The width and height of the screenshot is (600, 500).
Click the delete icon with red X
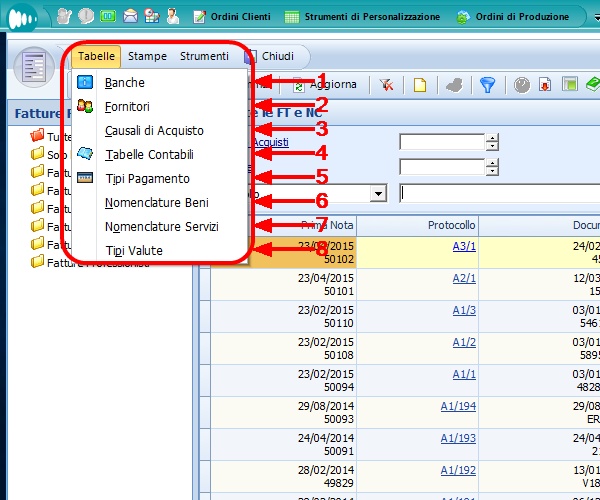[x=386, y=85]
